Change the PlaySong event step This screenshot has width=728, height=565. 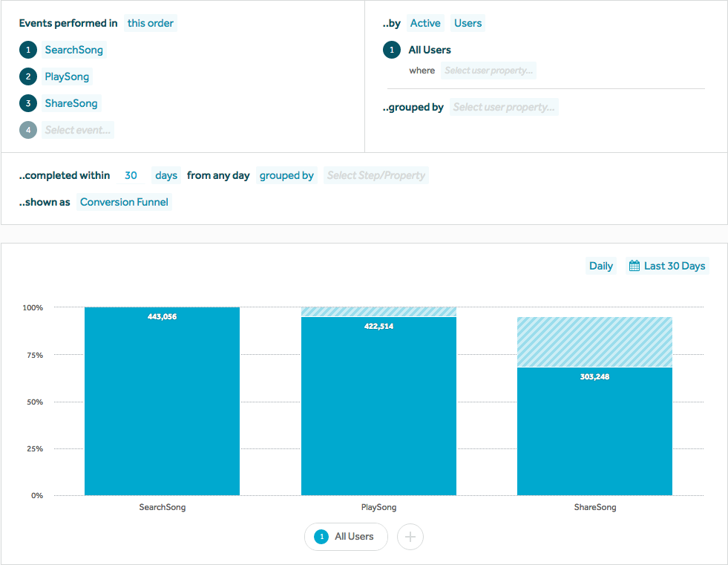click(67, 76)
